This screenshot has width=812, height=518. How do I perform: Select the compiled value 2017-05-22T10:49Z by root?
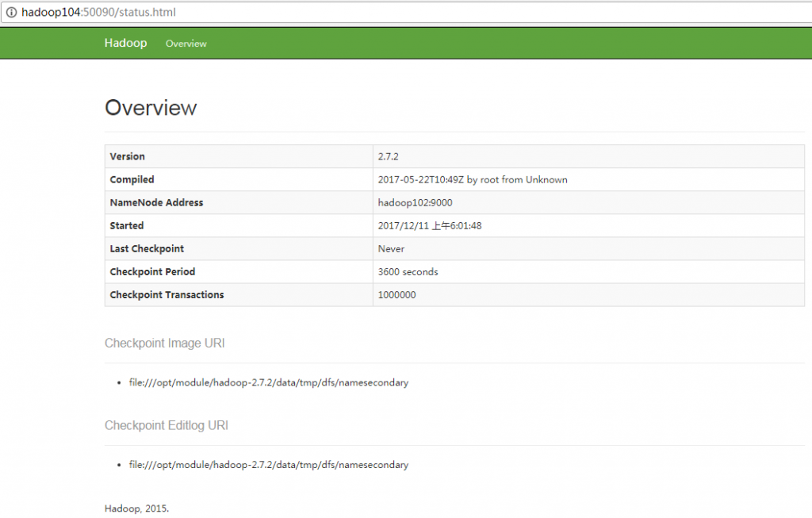(473, 180)
